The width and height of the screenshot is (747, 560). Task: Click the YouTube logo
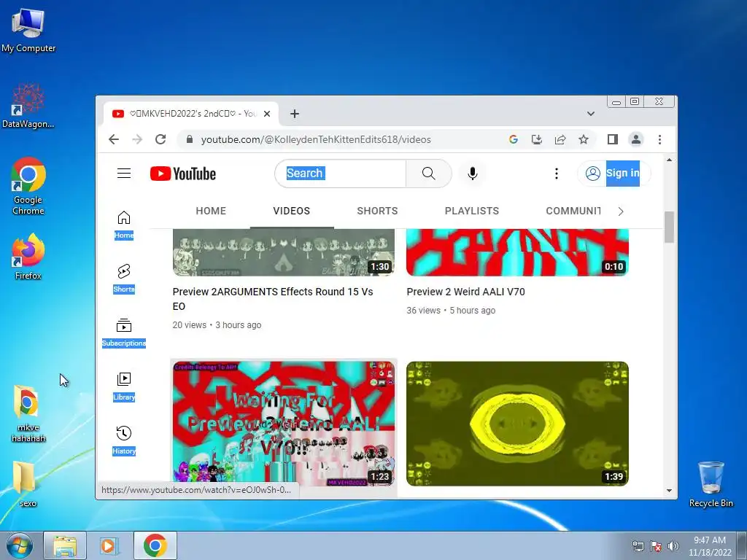pos(183,174)
